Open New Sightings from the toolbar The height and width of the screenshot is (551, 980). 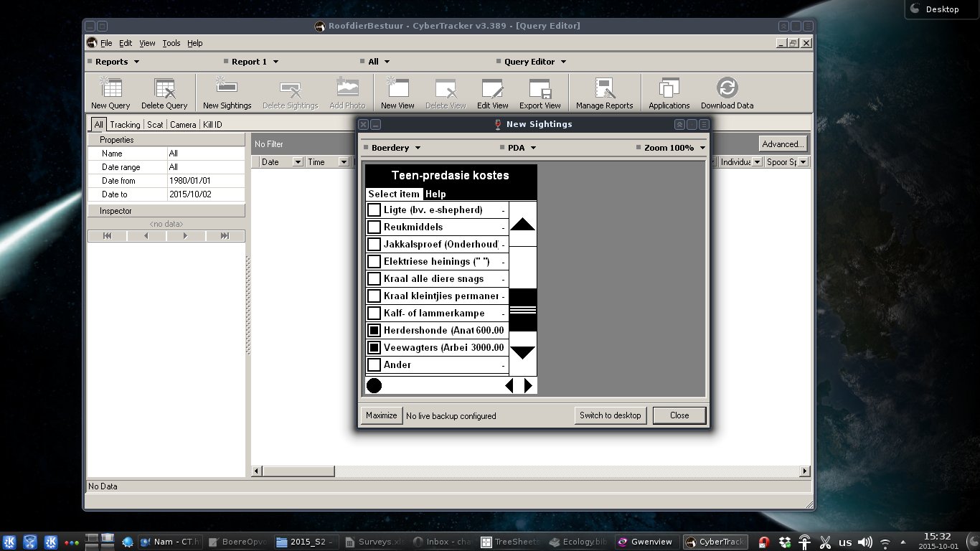tap(227, 93)
